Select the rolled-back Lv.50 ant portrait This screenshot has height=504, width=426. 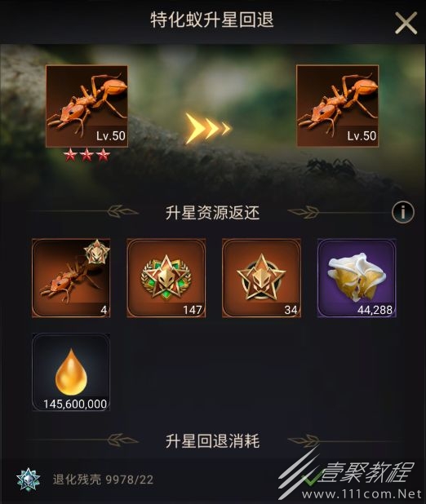tap(338, 106)
